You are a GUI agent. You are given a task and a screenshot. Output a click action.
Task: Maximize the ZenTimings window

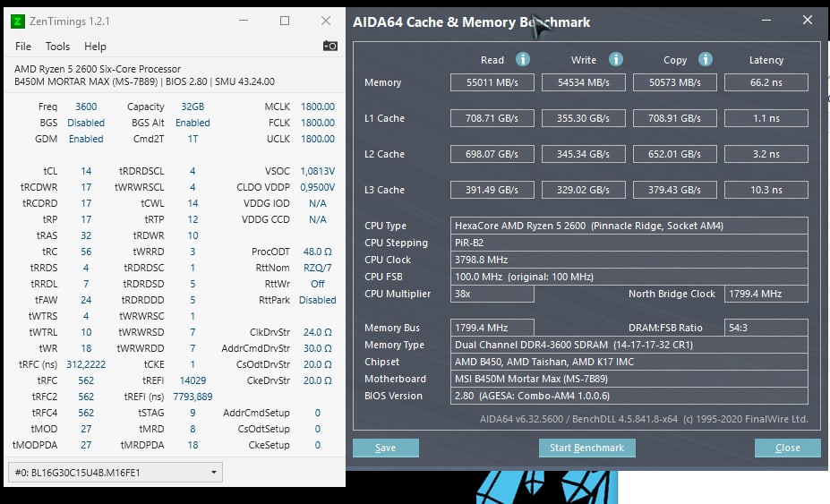pyautogui.click(x=285, y=21)
